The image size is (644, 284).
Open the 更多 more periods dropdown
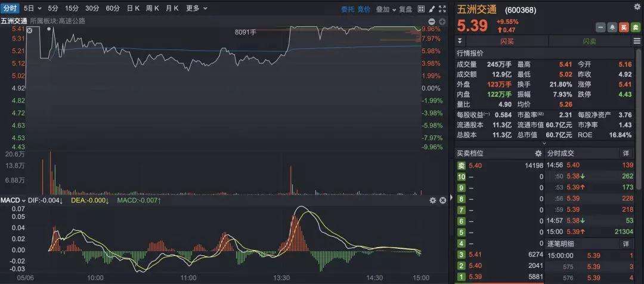[196, 8]
